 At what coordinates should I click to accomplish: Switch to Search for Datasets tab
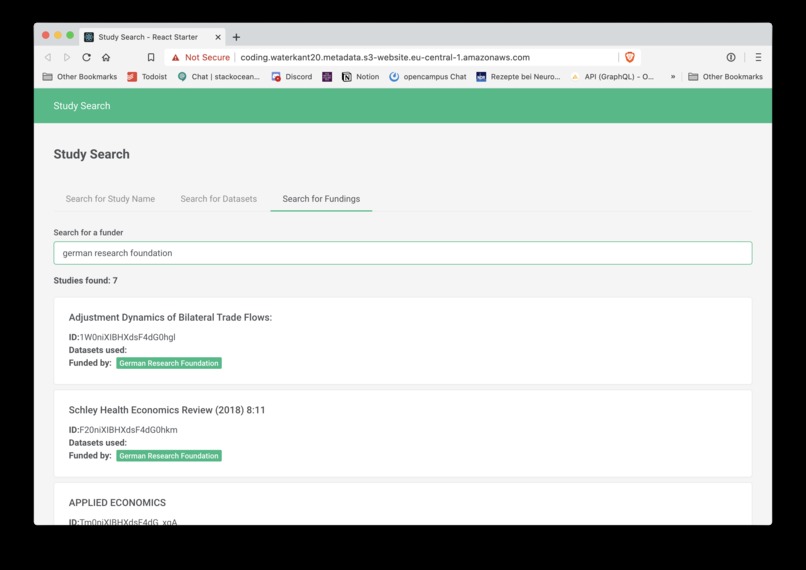218,199
